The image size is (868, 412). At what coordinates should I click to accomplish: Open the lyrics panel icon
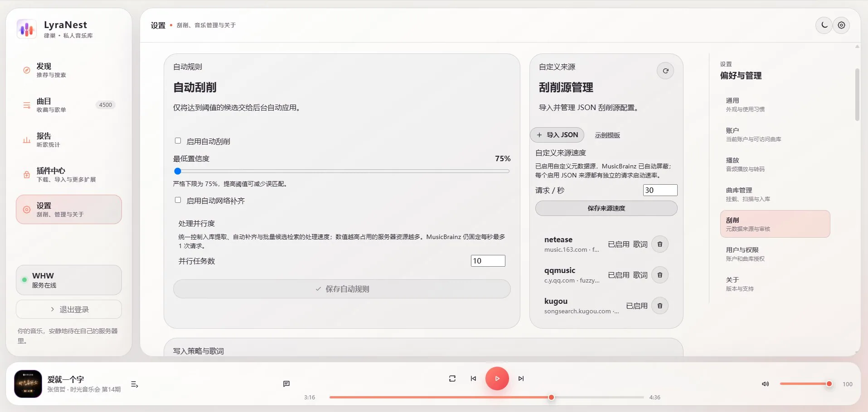click(x=286, y=384)
